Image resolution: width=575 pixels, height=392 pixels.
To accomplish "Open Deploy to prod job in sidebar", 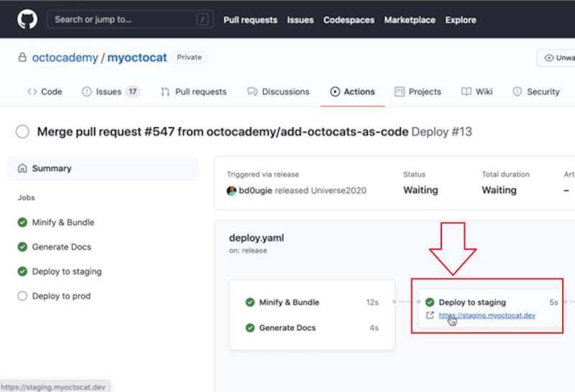I will click(x=61, y=296).
